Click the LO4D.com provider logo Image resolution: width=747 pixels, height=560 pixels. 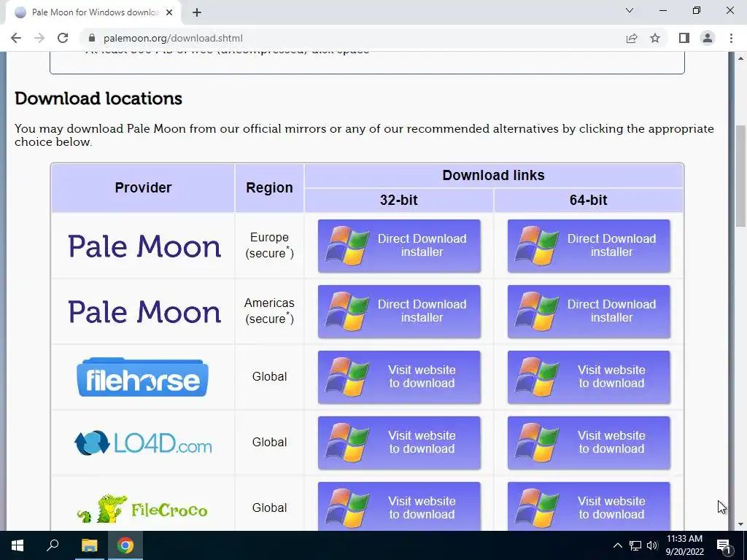tap(143, 443)
